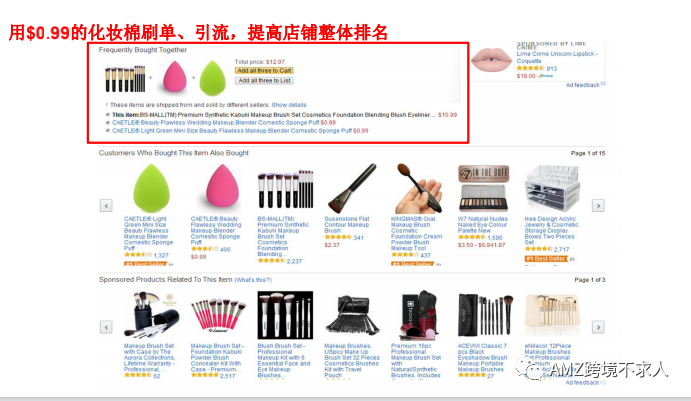The height and width of the screenshot is (401, 691).
Task: Add all three to Cart
Action: point(264,71)
